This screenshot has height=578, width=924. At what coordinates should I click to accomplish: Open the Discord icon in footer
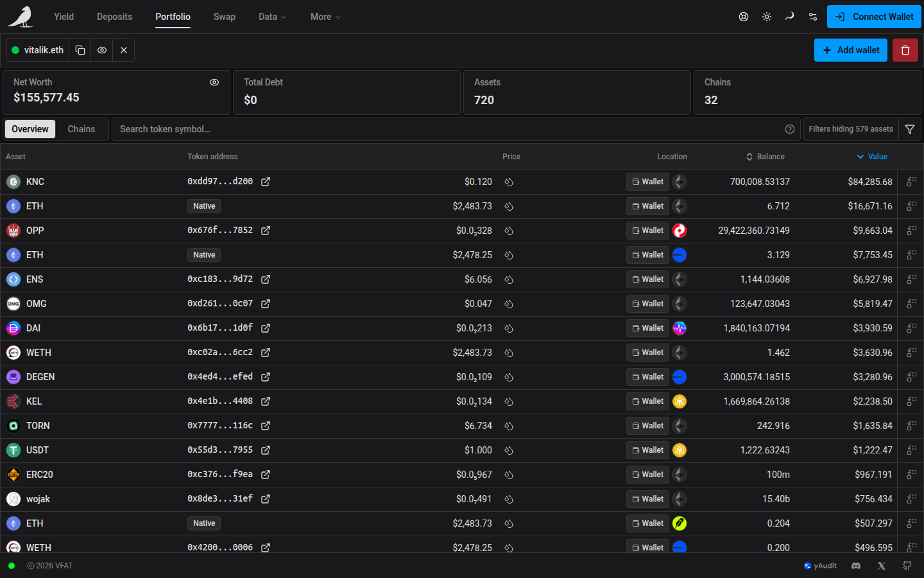click(x=856, y=566)
